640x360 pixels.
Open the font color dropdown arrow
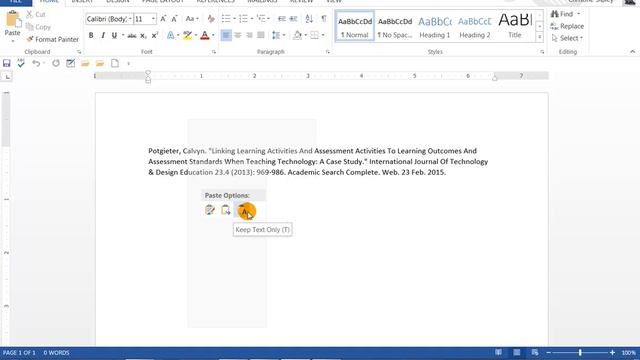pyautogui.click(x=213, y=36)
